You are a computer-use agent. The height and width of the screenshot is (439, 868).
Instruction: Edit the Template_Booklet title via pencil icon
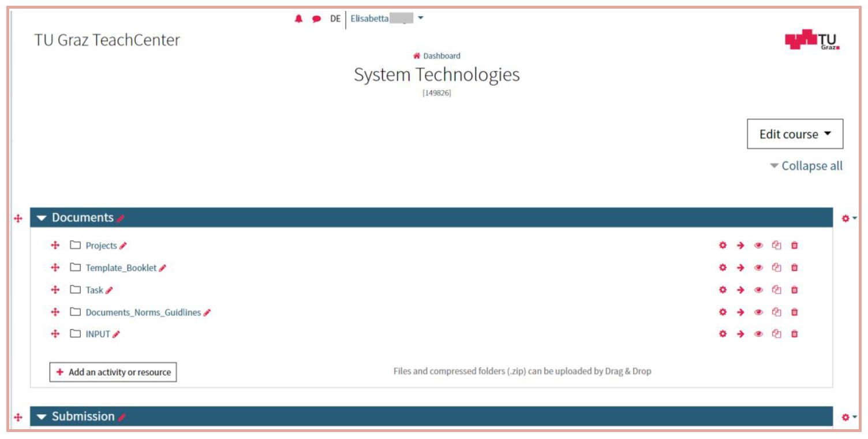[163, 268]
